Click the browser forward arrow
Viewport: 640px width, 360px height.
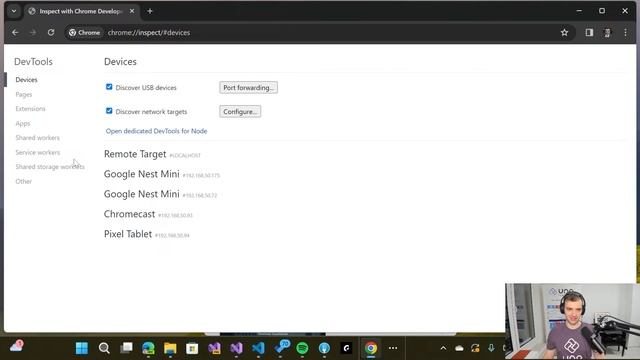coord(33,32)
